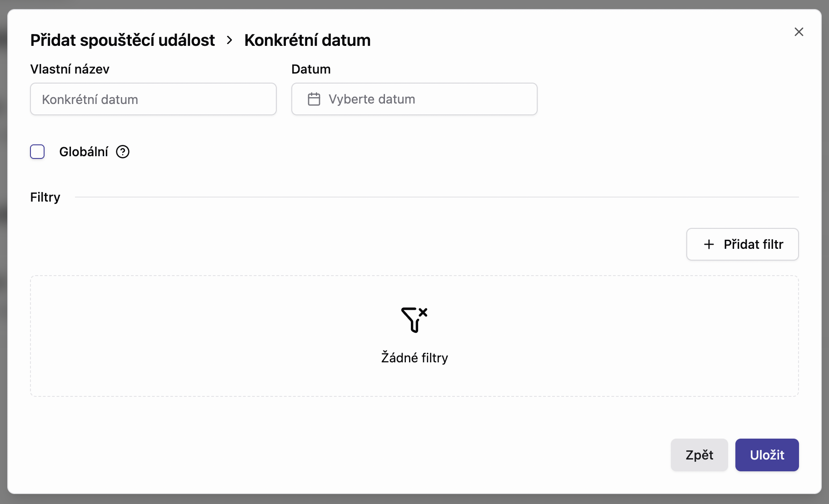Click the calendar icon in the date field

[x=314, y=99]
